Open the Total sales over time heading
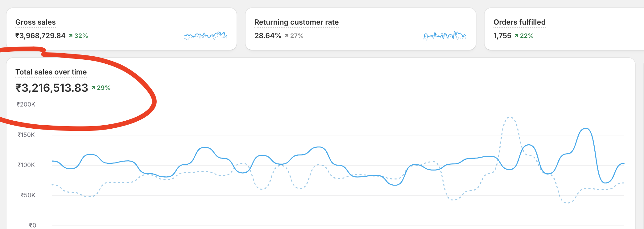644x229 pixels. (51, 72)
